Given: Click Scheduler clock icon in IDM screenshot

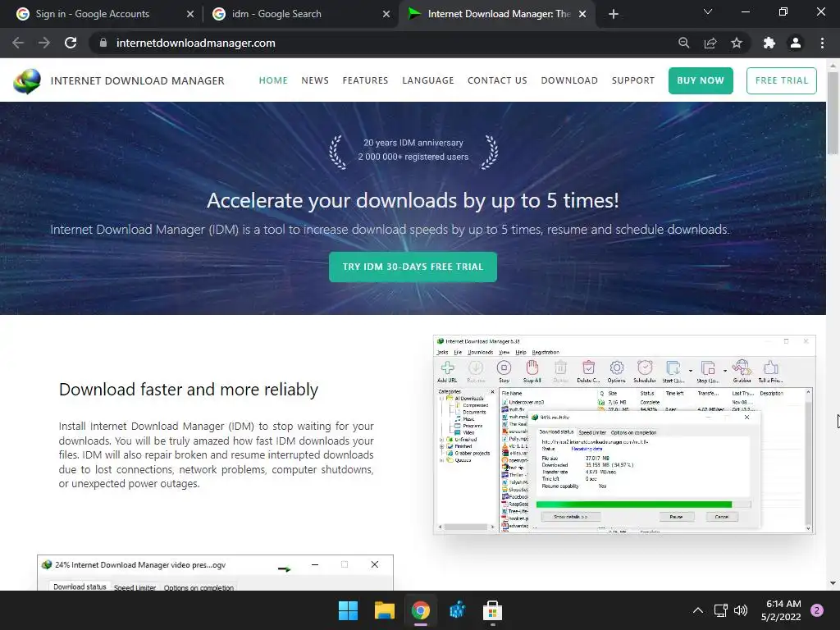Looking at the screenshot, I should (645, 371).
